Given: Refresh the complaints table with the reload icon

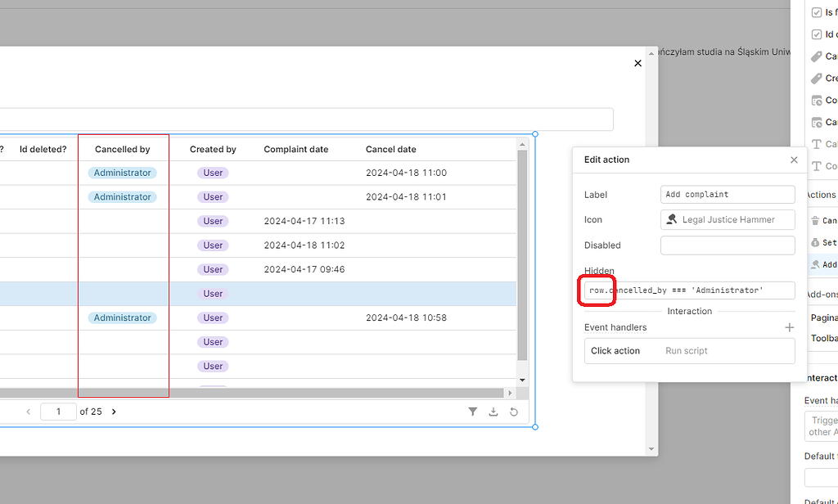Looking at the screenshot, I should 513,412.
